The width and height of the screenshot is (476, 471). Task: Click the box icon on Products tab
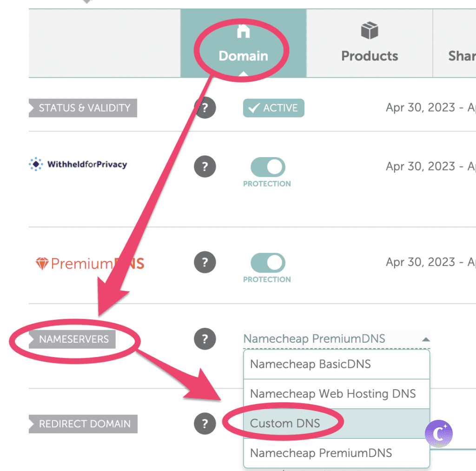point(370,31)
